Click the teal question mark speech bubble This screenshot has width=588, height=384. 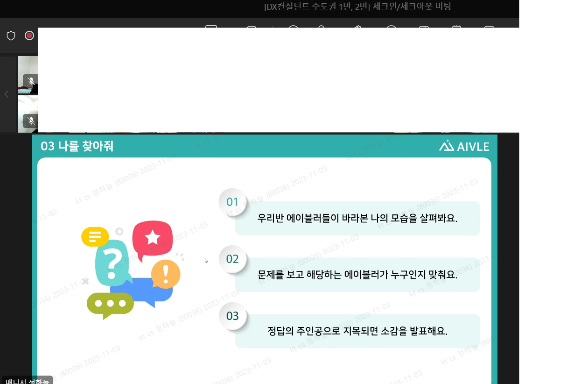point(112,263)
